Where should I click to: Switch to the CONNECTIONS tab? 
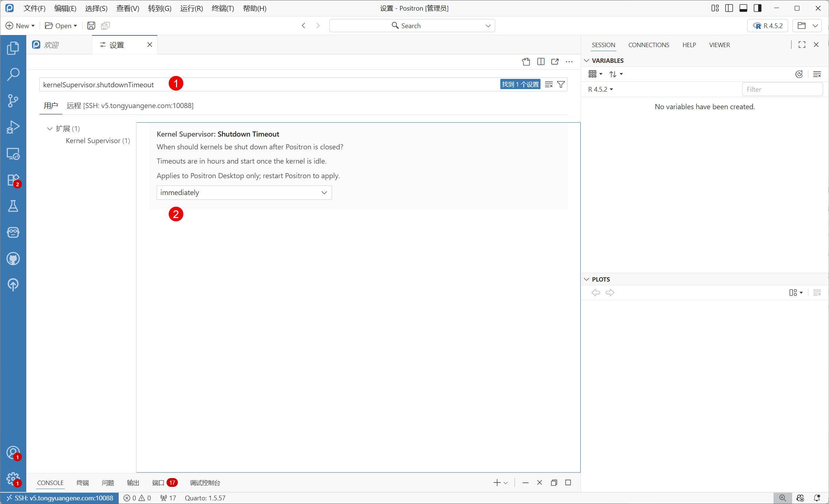pos(649,45)
